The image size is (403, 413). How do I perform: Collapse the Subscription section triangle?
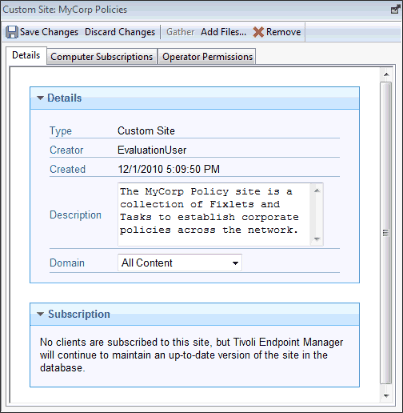(x=40, y=314)
